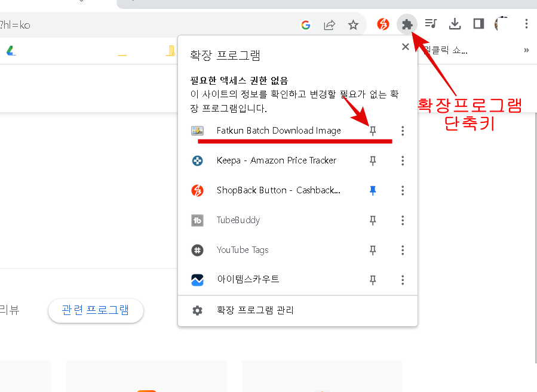Toggle the side panel icon
537x392 pixels.
pos(478,24)
